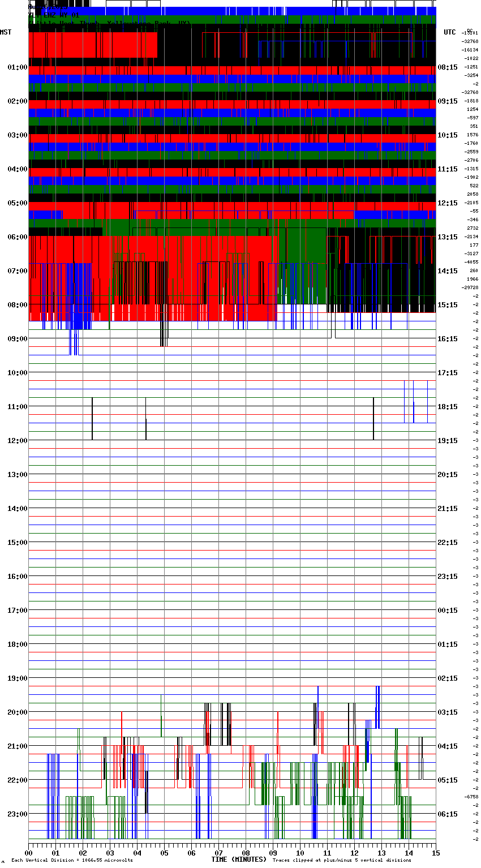Image resolution: width=481 pixels, height=868 pixels.
Task: Click the DC offset value -1022
Action: click(x=472, y=58)
